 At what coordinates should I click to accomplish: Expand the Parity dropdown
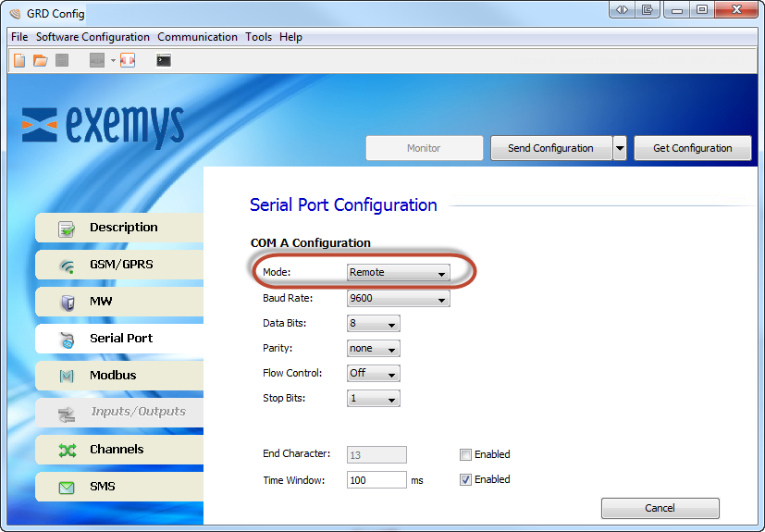click(x=373, y=349)
